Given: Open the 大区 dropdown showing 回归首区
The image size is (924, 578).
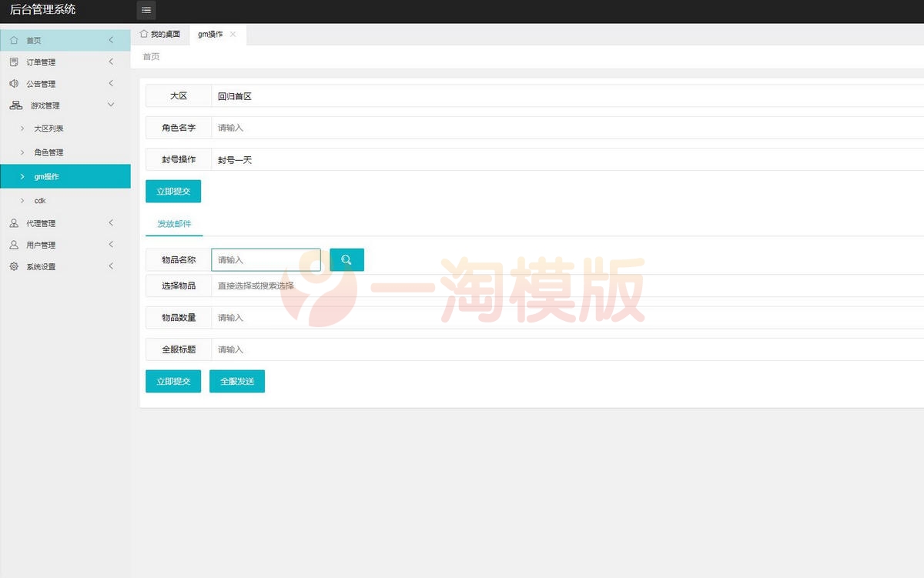Looking at the screenshot, I should pyautogui.click(x=567, y=96).
